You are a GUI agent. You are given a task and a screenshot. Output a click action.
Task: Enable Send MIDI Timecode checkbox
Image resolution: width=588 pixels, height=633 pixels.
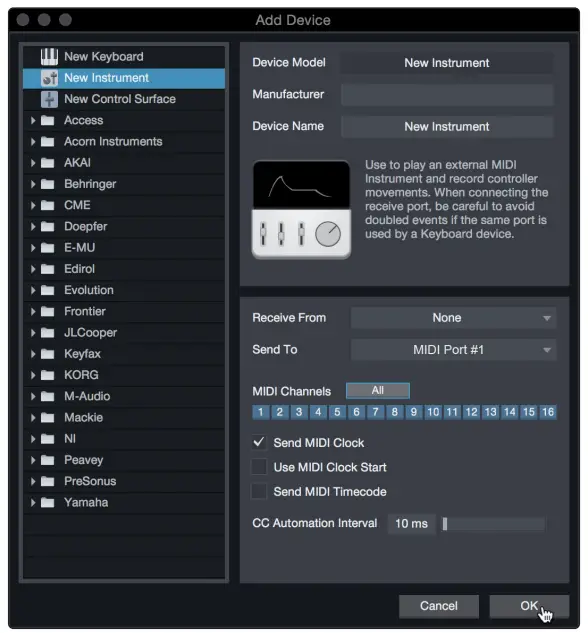click(x=259, y=491)
